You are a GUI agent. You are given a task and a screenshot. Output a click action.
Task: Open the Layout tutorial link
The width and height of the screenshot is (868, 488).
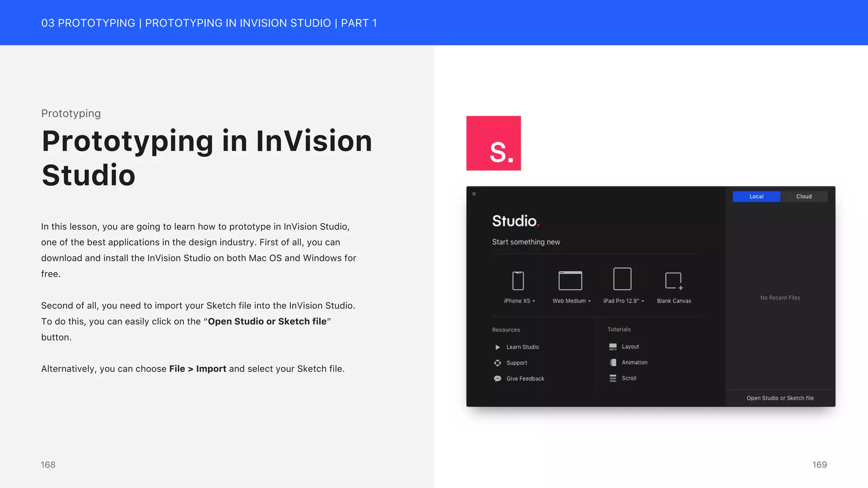[x=630, y=347]
